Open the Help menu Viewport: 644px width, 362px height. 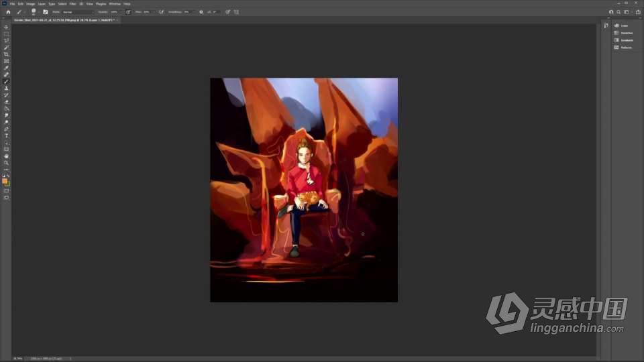tap(127, 4)
